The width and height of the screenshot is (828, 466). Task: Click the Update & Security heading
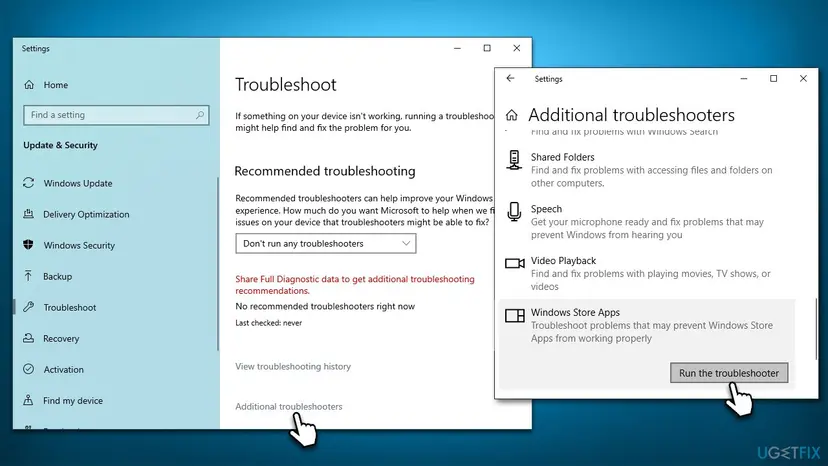60,145
